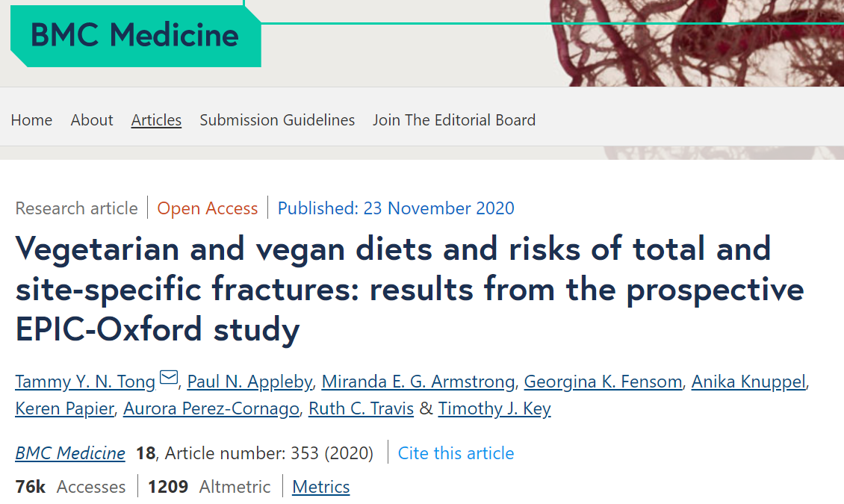
Task: Open author Tammy Y. N. Tong
Action: (x=85, y=382)
